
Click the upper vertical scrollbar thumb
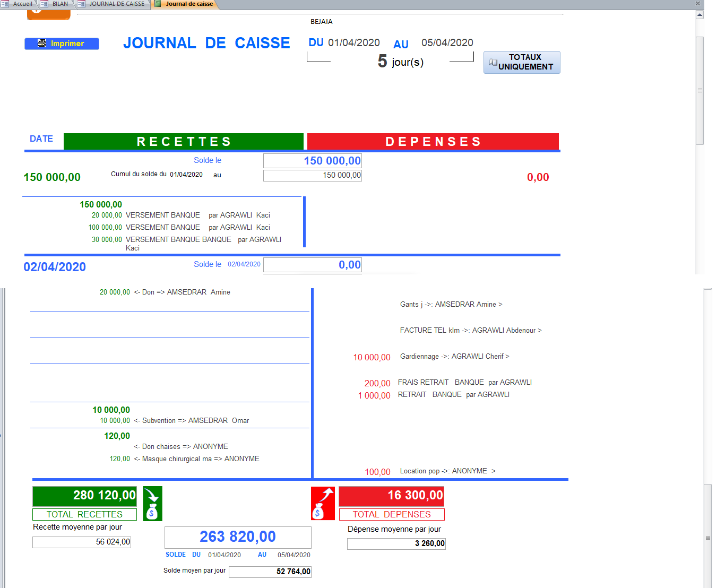tap(700, 90)
